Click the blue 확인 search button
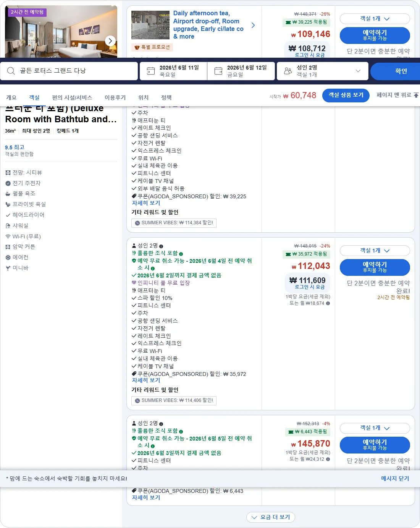 pyautogui.click(x=395, y=71)
